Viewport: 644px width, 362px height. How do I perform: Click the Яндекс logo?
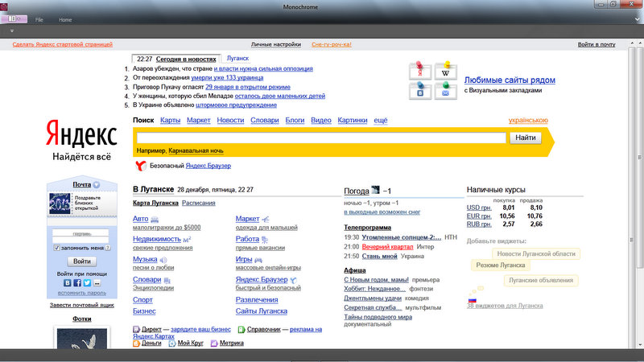[x=81, y=133]
